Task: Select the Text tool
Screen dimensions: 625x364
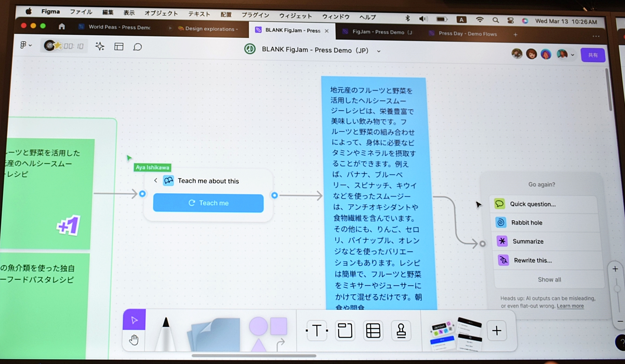Action: tap(316, 330)
